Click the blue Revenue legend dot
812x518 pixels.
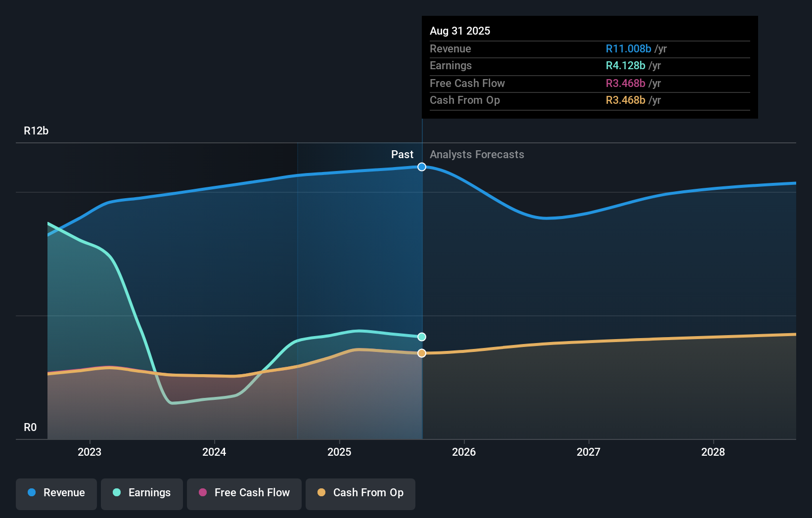(32, 493)
